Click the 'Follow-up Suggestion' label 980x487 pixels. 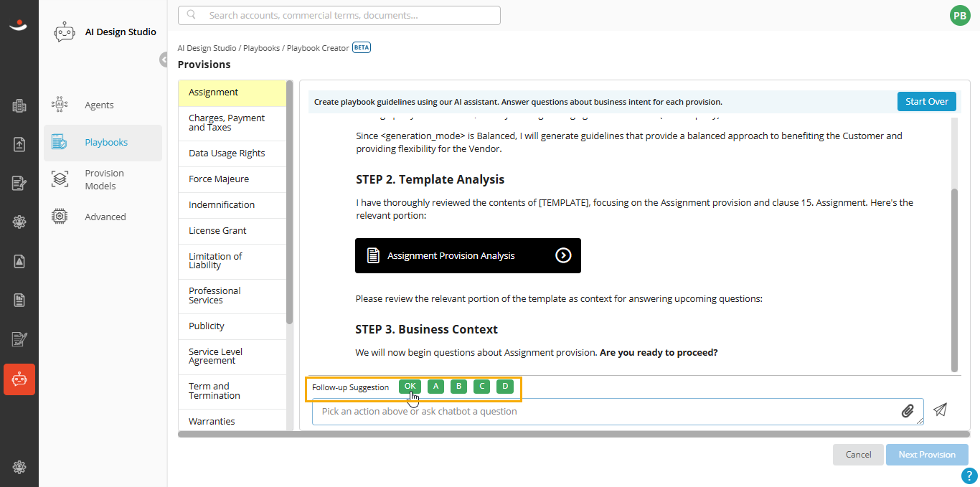[350, 387]
